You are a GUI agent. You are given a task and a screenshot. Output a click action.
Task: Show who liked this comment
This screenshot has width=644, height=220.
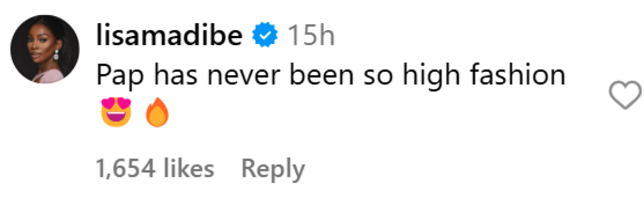155,168
